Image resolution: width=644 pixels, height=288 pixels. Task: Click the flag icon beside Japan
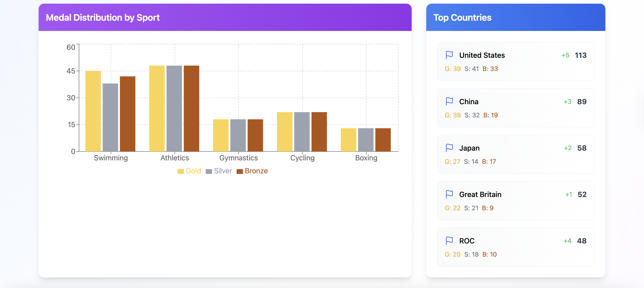point(449,148)
